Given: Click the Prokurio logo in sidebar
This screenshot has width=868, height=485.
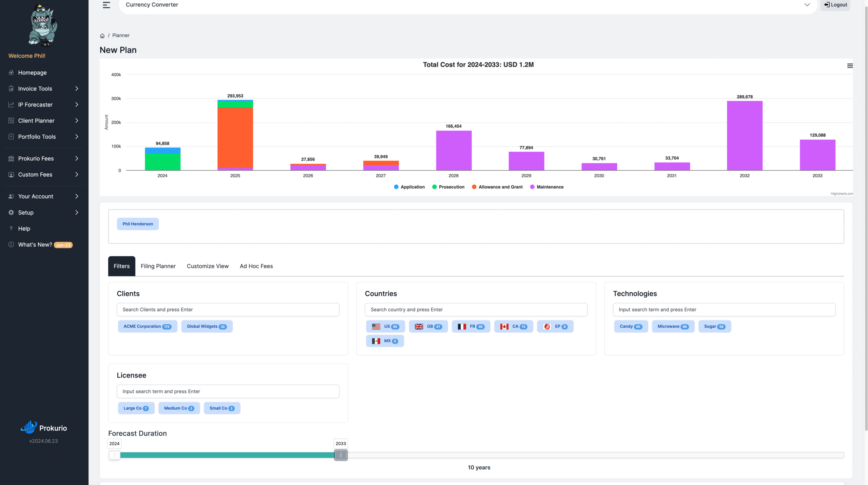Looking at the screenshot, I should click(x=43, y=428).
